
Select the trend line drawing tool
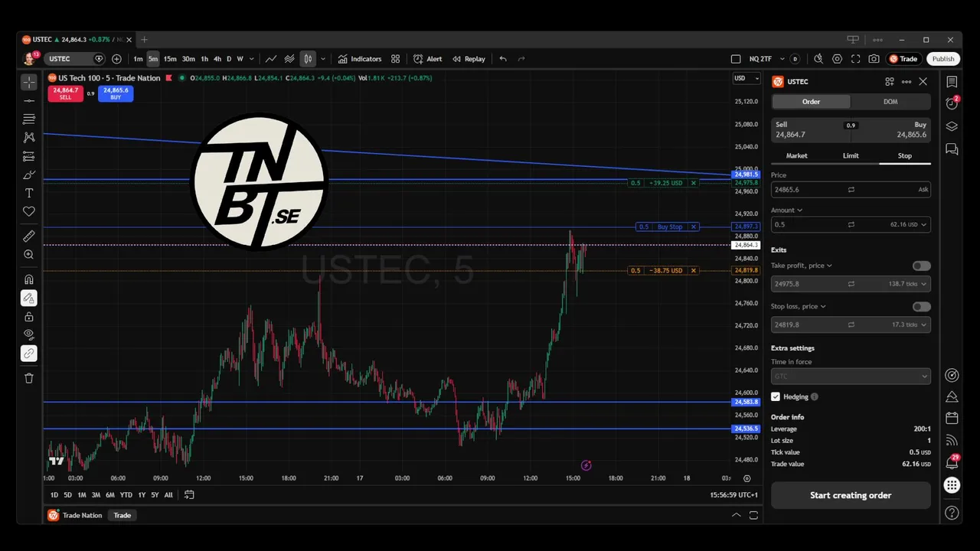(29, 100)
